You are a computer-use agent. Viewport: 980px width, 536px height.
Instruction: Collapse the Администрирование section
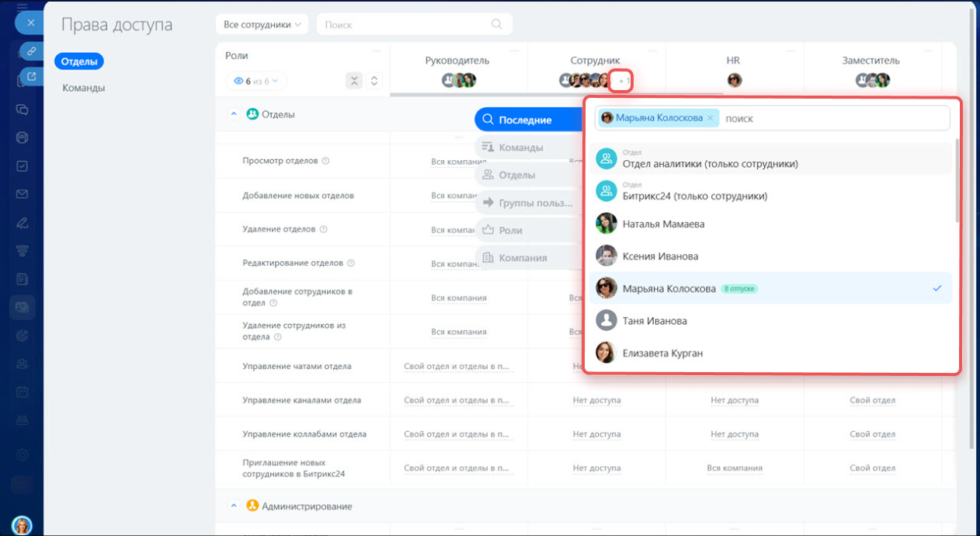coord(233,506)
